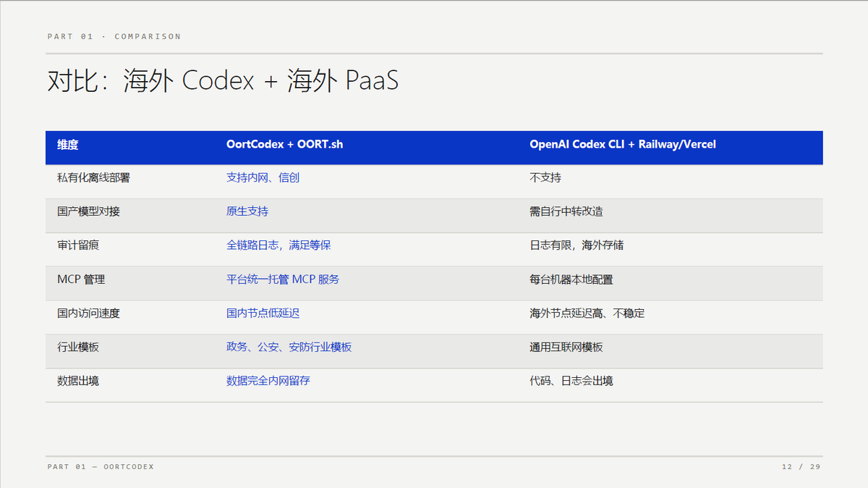
Task: Select the '国产模型对接' row label
Action: pyautogui.click(x=89, y=211)
